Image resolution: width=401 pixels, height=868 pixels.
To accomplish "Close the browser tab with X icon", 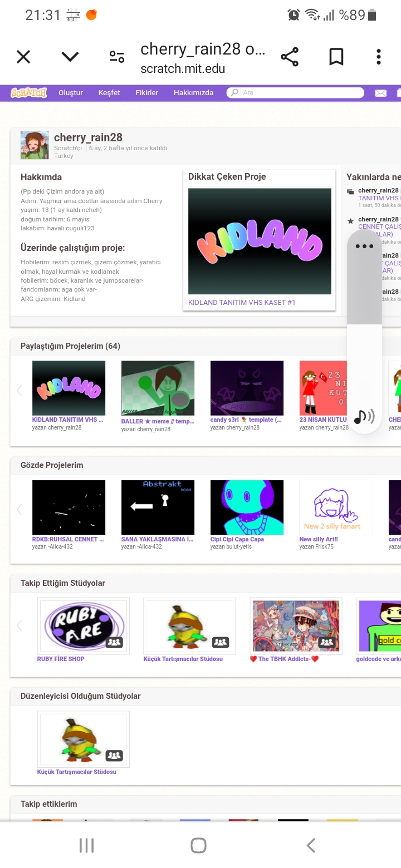I will coord(23,57).
